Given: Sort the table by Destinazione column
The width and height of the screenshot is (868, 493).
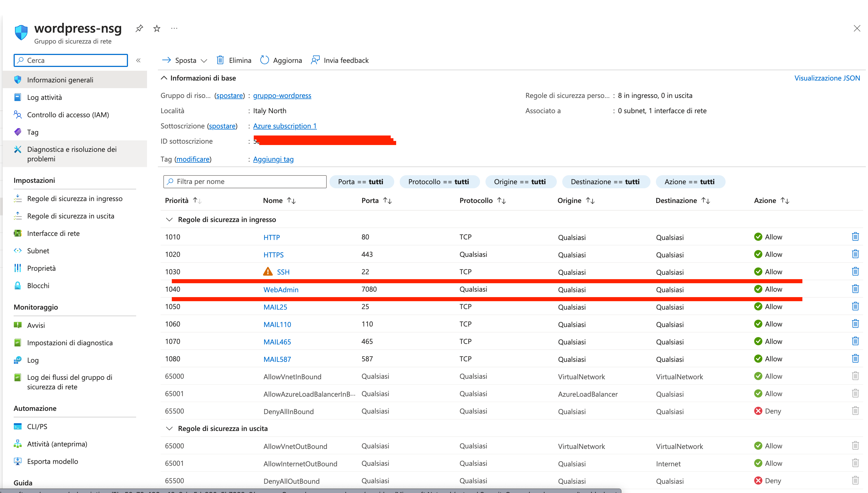Looking at the screenshot, I should tap(683, 201).
